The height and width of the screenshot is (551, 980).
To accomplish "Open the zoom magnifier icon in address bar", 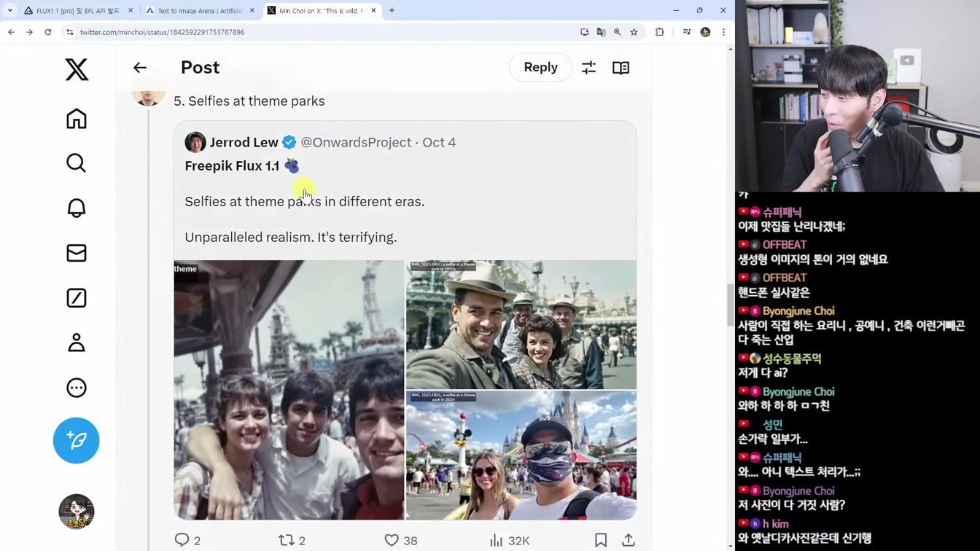I will (618, 32).
